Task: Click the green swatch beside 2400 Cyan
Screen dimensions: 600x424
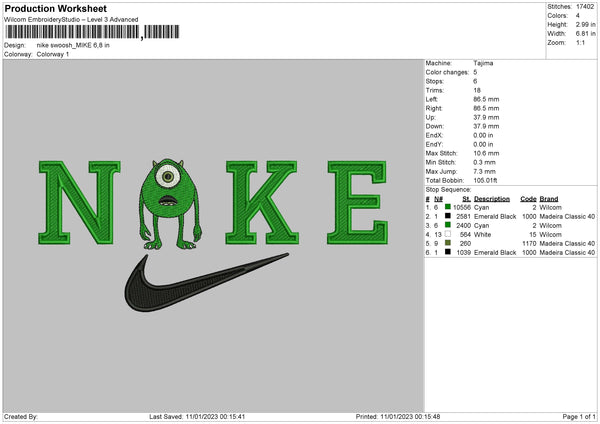Action: click(x=448, y=225)
